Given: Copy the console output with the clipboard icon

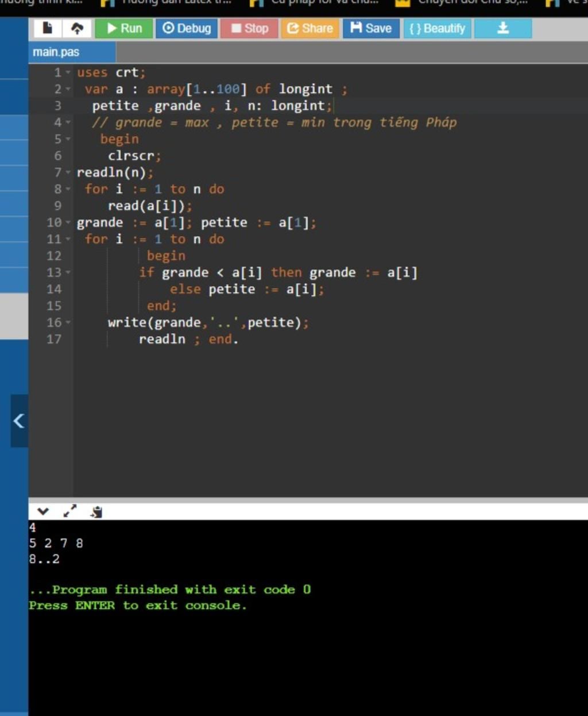Looking at the screenshot, I should pyautogui.click(x=96, y=511).
